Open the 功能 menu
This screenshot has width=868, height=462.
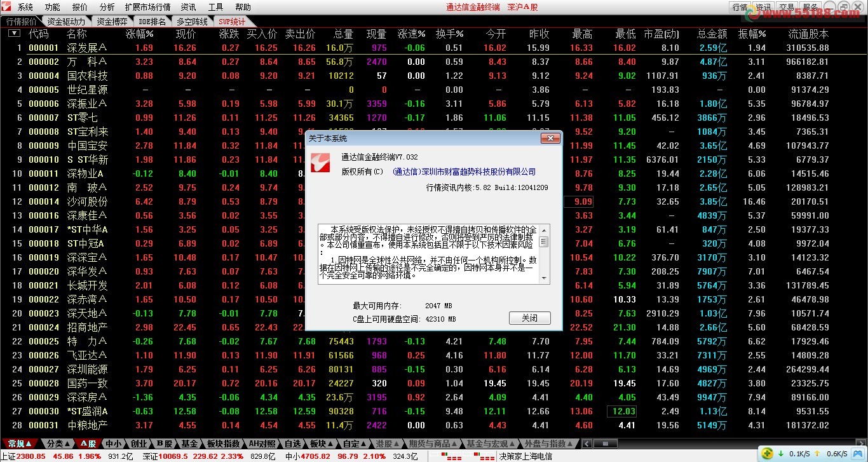pyautogui.click(x=53, y=7)
